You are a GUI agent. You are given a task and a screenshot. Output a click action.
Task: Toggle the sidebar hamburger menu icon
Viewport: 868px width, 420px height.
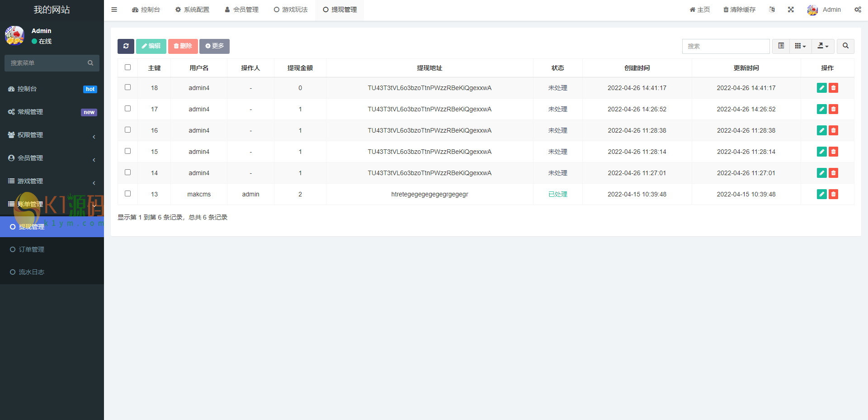point(114,10)
